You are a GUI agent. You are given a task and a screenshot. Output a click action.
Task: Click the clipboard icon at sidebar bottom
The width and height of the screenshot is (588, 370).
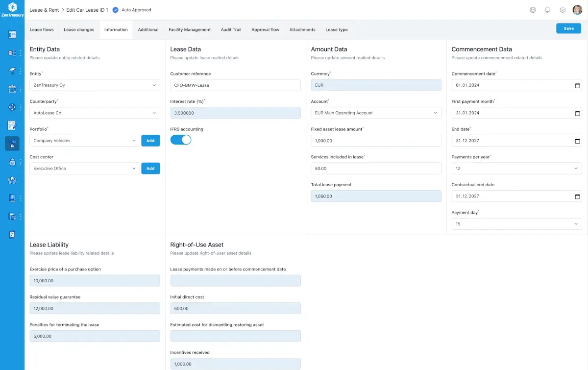coord(12,234)
